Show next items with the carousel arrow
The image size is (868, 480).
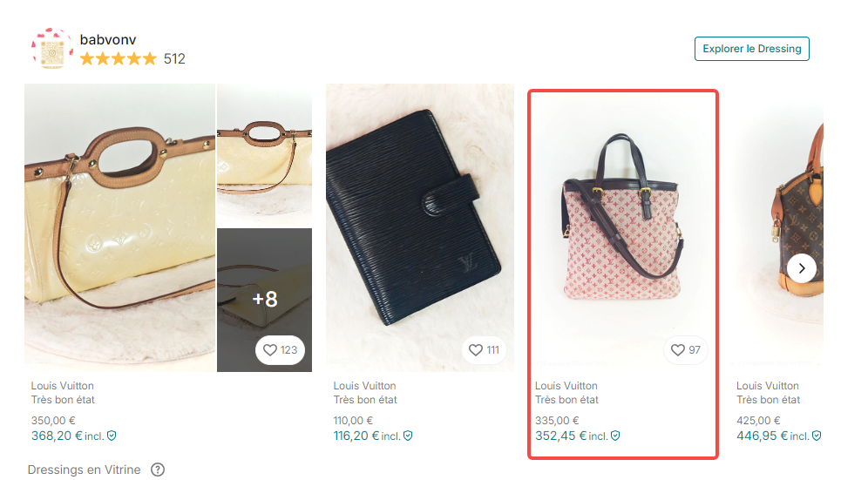802,268
